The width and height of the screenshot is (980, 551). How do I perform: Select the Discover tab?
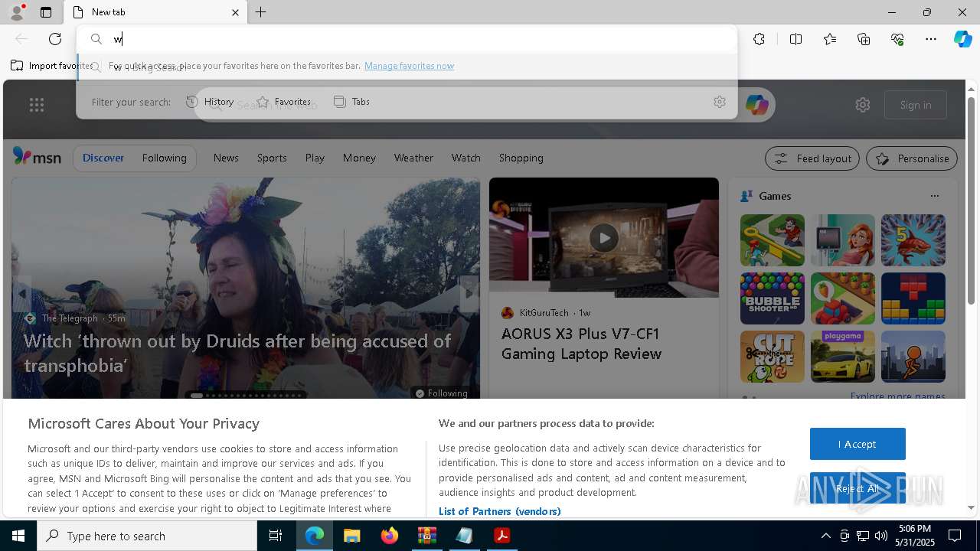[103, 158]
